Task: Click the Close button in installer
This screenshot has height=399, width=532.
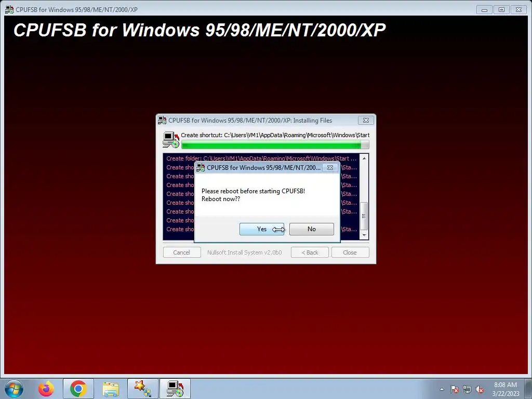Action: click(350, 252)
